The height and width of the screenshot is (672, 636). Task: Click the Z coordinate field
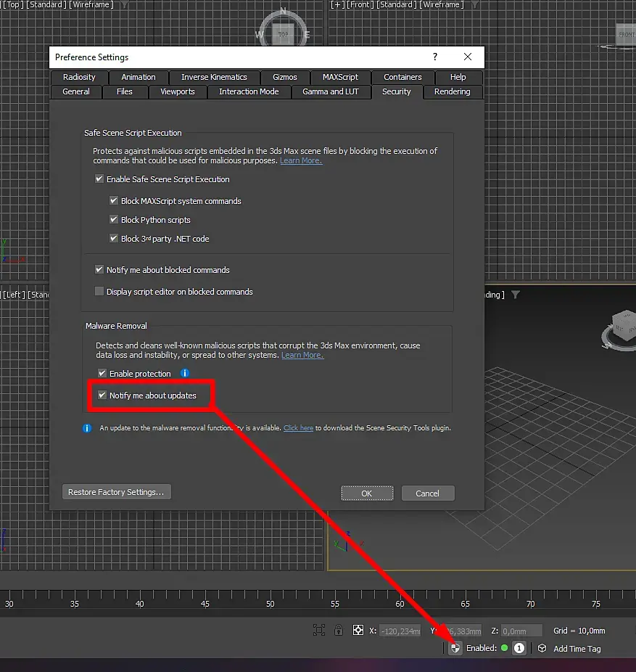coord(521,631)
